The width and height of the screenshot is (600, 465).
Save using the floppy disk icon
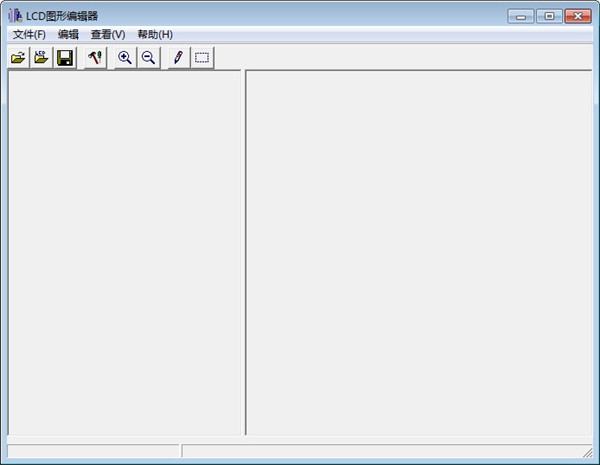(64, 58)
